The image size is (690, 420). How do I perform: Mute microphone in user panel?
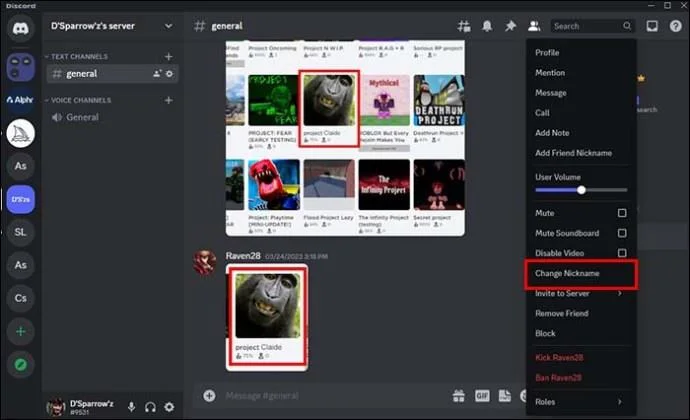tap(131, 407)
